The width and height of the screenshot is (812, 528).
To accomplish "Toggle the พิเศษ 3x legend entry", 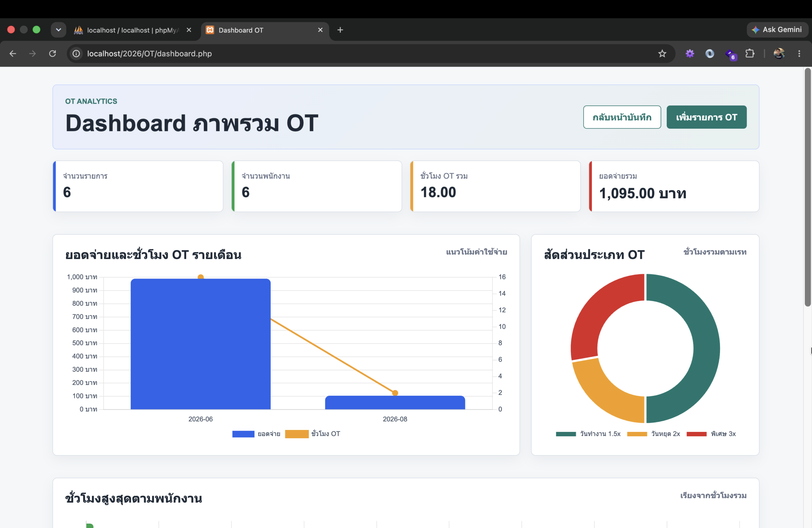I will click(x=711, y=433).
